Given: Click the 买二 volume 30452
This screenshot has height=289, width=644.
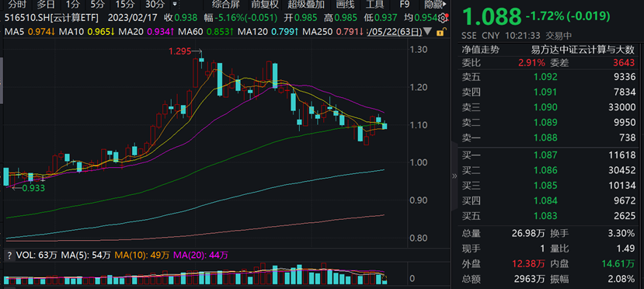Looking at the screenshot, I should [621, 170].
